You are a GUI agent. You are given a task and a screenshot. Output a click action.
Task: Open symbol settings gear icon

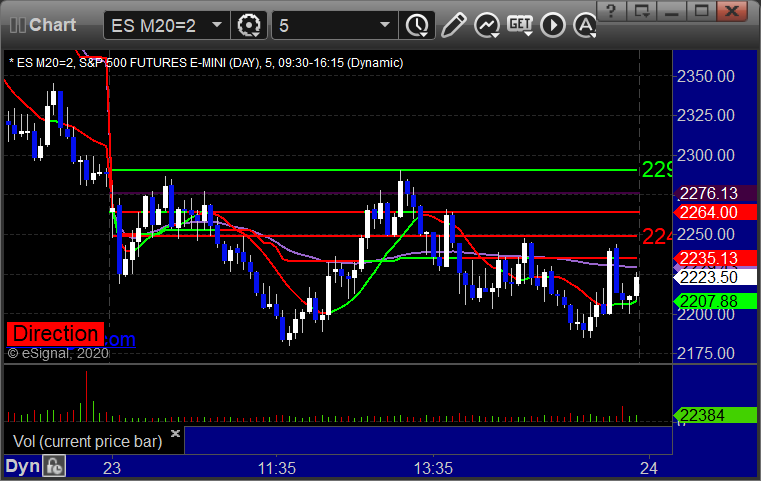249,25
